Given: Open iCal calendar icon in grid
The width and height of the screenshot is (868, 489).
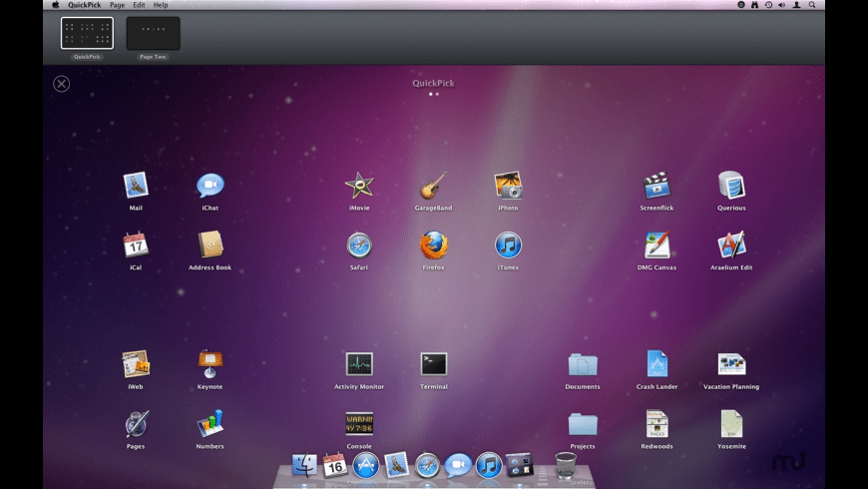Looking at the screenshot, I should (x=136, y=244).
